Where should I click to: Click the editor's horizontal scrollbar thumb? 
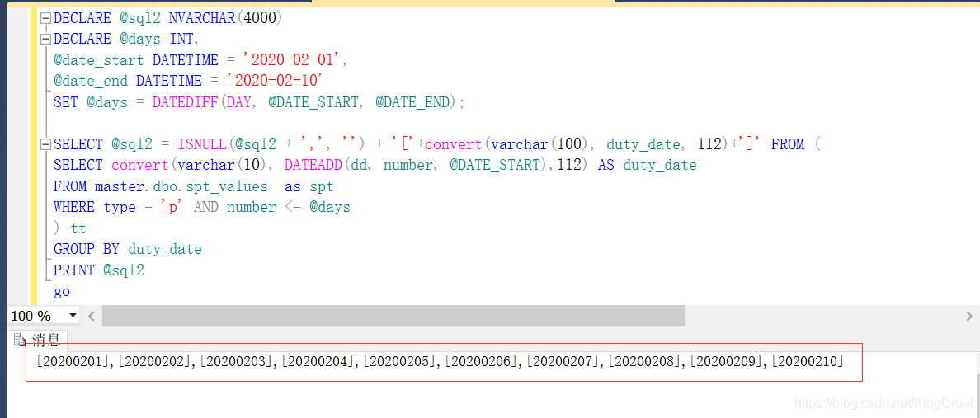(x=393, y=316)
